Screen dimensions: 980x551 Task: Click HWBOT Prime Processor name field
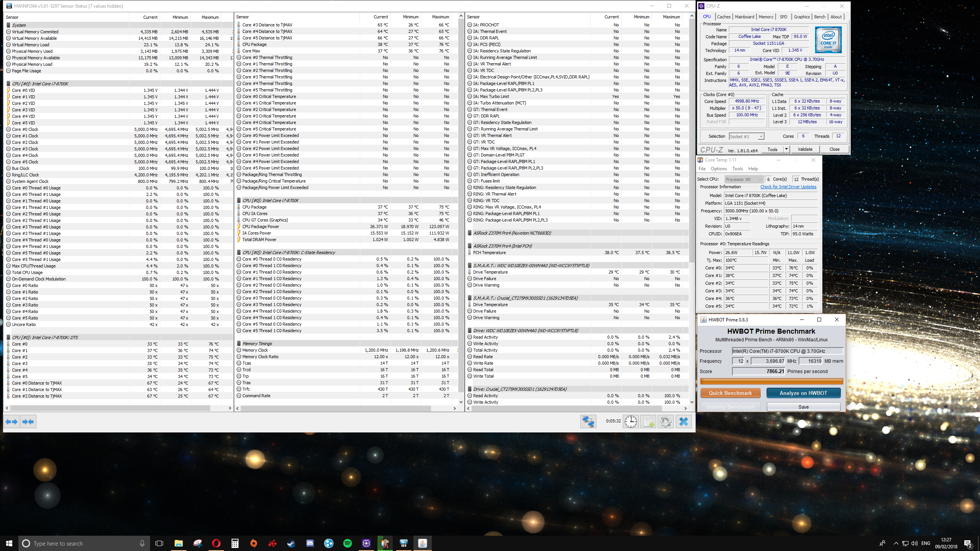coord(787,351)
